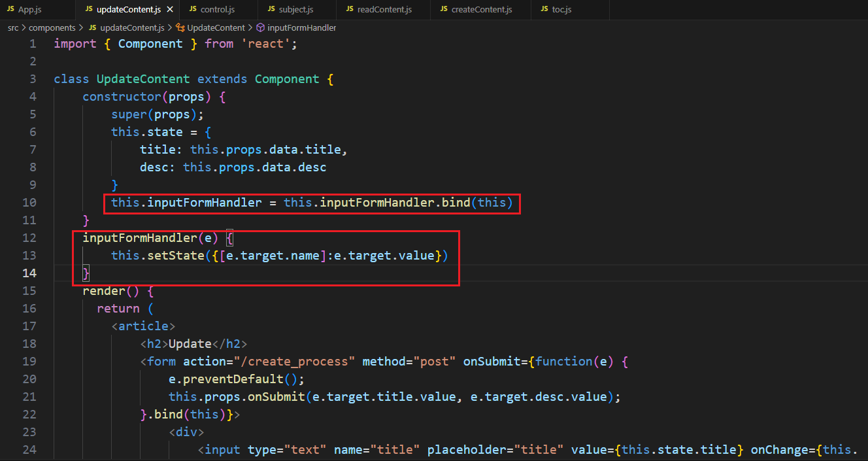Image resolution: width=868 pixels, height=461 pixels.
Task: Open the readContent.js tab
Action: (383, 9)
